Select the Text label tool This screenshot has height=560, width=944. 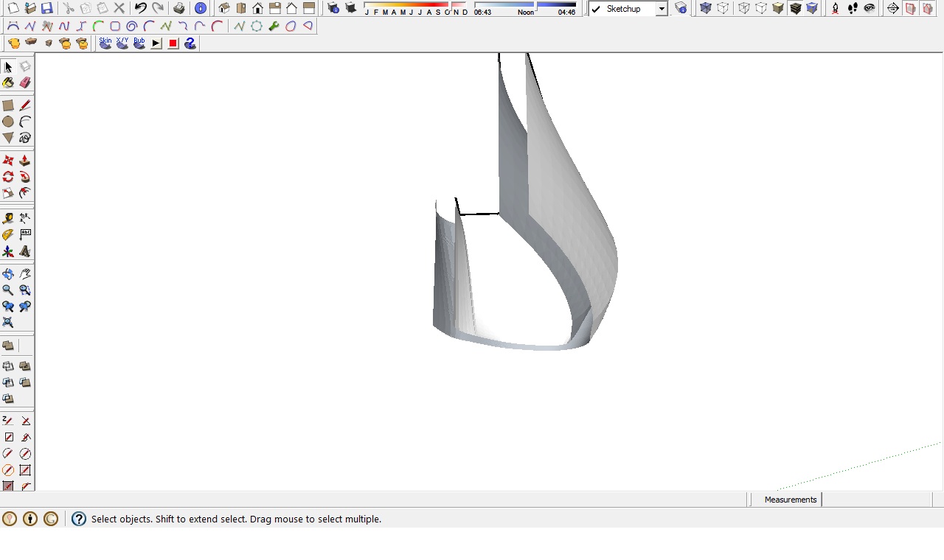click(25, 234)
